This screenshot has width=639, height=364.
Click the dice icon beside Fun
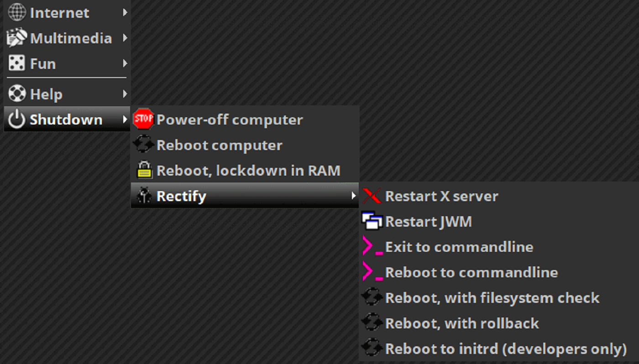click(16, 63)
